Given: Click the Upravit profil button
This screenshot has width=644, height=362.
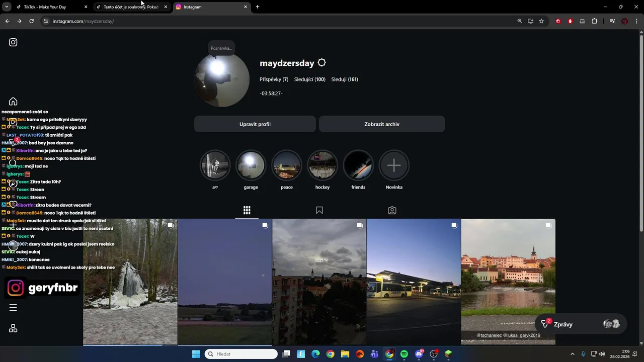Looking at the screenshot, I should (255, 124).
